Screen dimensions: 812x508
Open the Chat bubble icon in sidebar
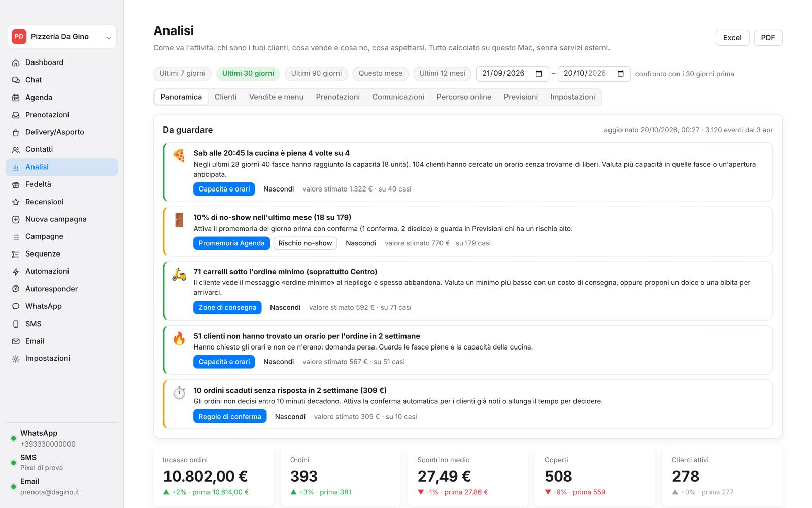(16, 80)
